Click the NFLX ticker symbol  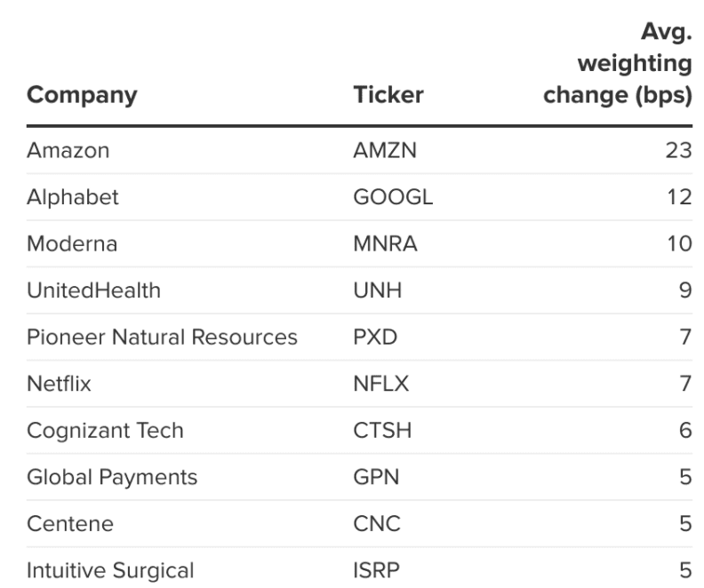[382, 384]
